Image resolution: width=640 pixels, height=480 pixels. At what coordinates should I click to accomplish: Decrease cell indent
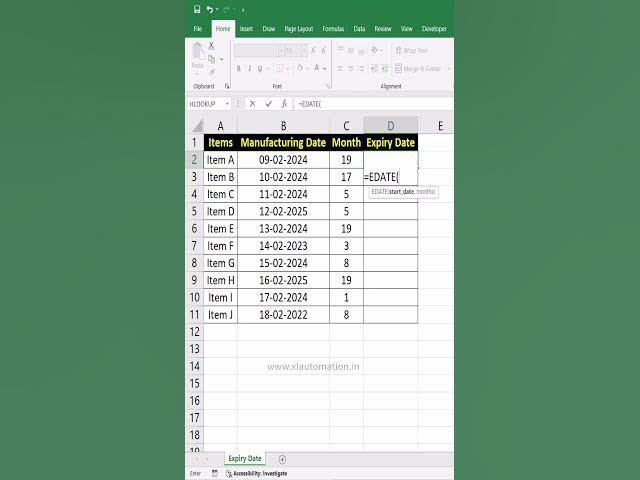click(x=374, y=69)
